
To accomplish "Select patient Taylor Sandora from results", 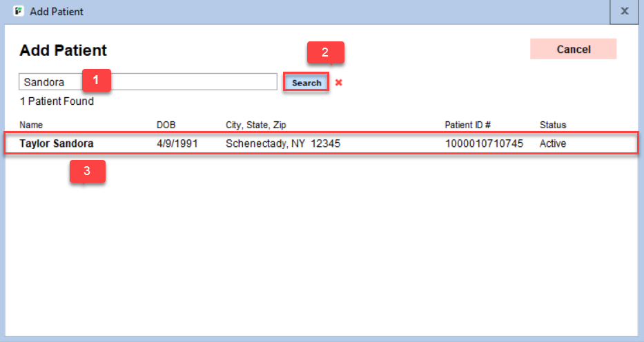I will tap(57, 143).
